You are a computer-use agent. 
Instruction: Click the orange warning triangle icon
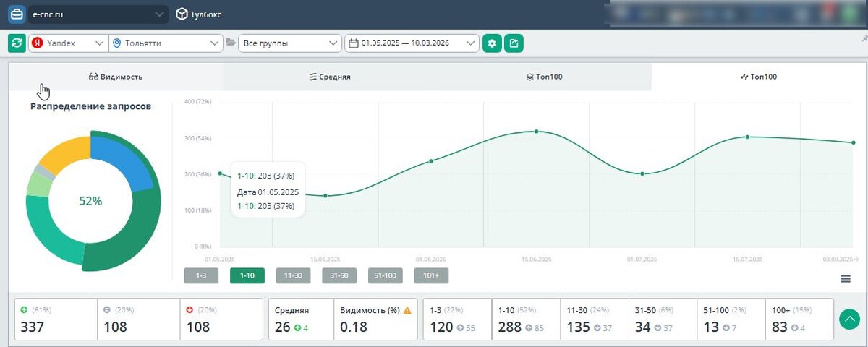pyautogui.click(x=407, y=310)
